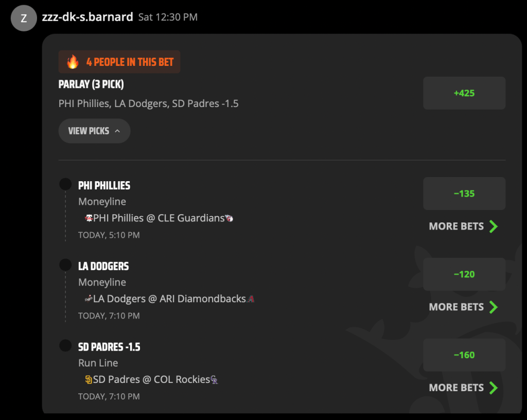
Task: Select the PHI Phillies pick circle
Action: click(65, 184)
